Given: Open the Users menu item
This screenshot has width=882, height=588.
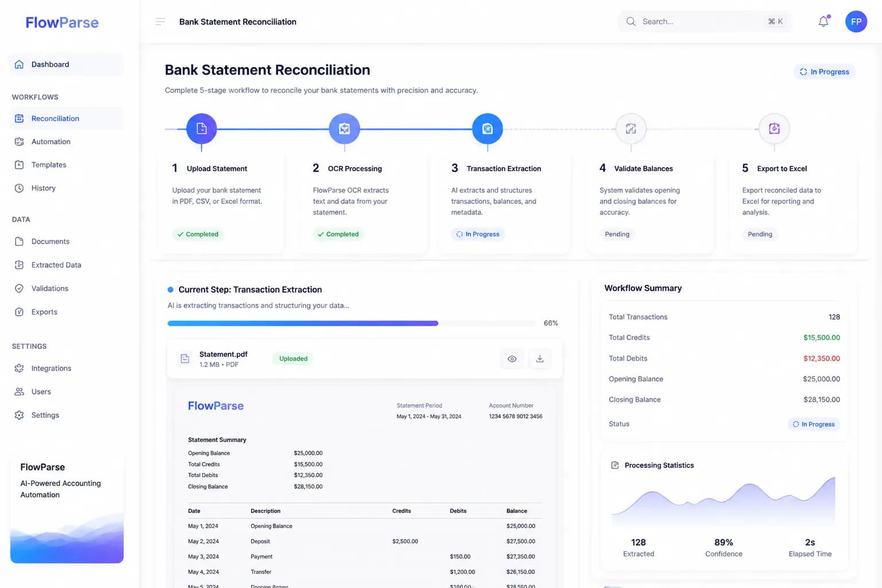Looking at the screenshot, I should point(66,392).
